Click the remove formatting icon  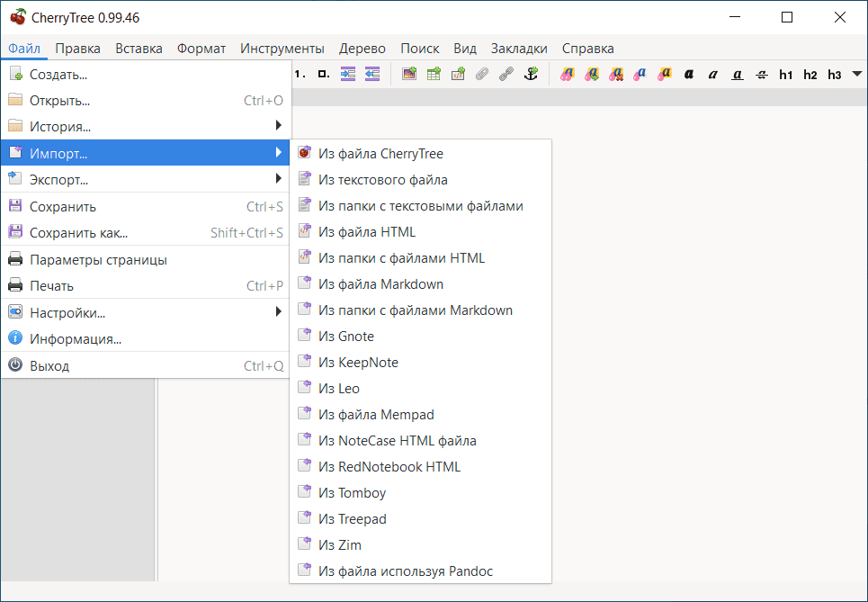(616, 74)
